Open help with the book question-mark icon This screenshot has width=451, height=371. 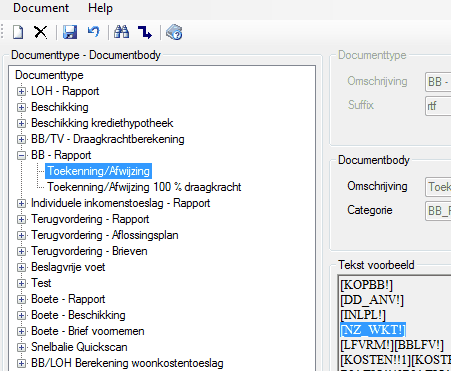click(x=174, y=32)
